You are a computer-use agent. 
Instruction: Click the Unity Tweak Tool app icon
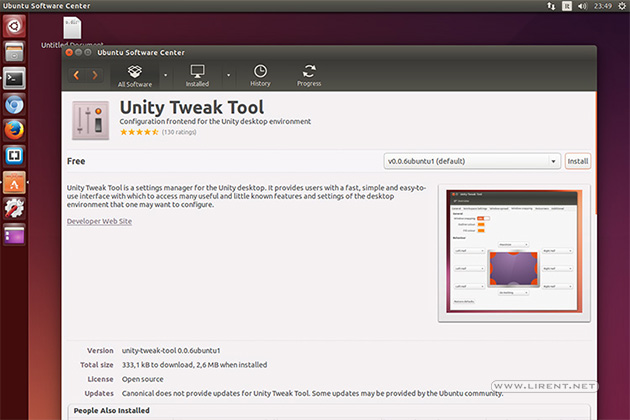(90, 121)
